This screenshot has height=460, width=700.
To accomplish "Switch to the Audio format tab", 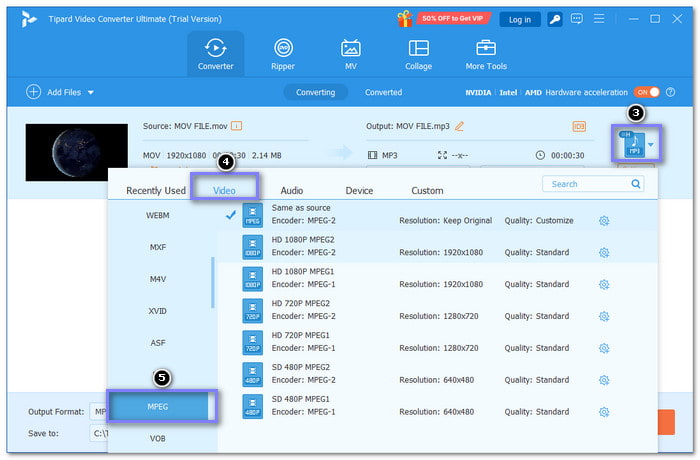I will point(292,191).
